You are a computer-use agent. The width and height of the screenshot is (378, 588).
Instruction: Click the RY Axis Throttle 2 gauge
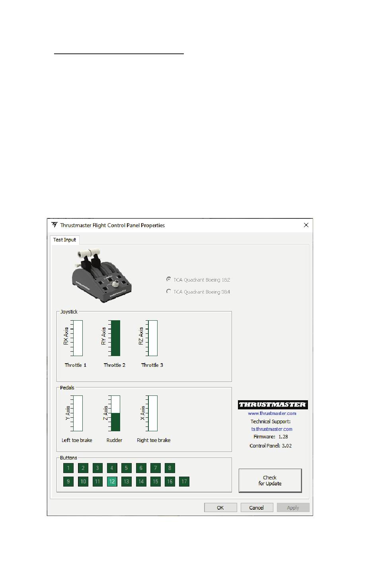point(115,338)
